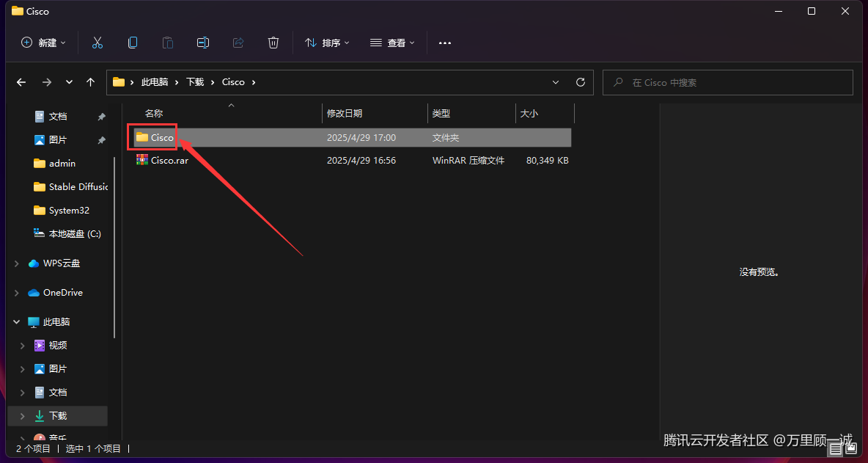Expand the OneDrive tree node
The image size is (868, 463).
point(17,293)
